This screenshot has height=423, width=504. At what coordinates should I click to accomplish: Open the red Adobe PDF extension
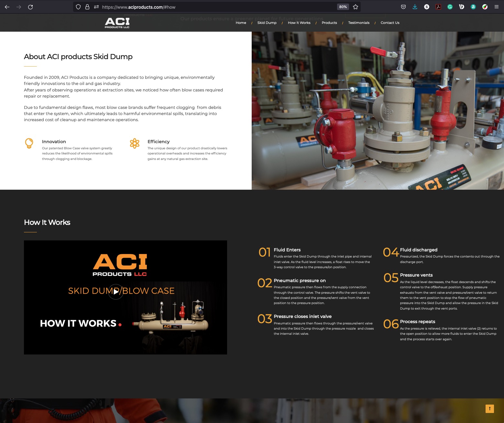(438, 7)
